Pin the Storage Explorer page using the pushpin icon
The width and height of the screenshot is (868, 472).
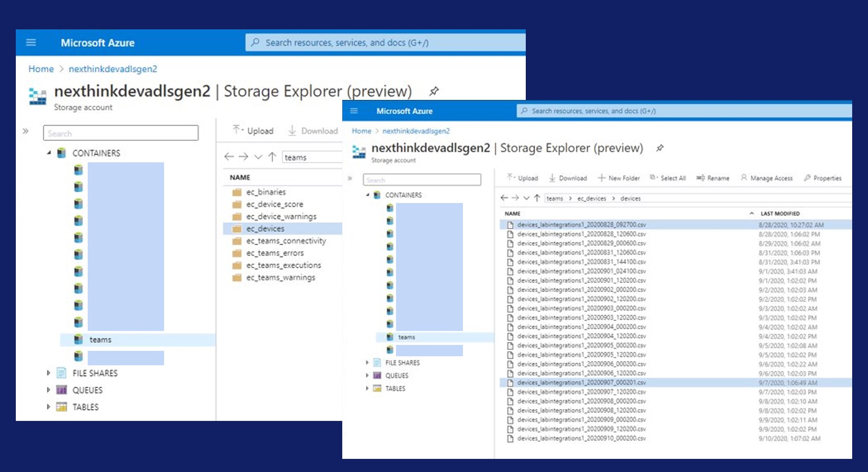659,148
